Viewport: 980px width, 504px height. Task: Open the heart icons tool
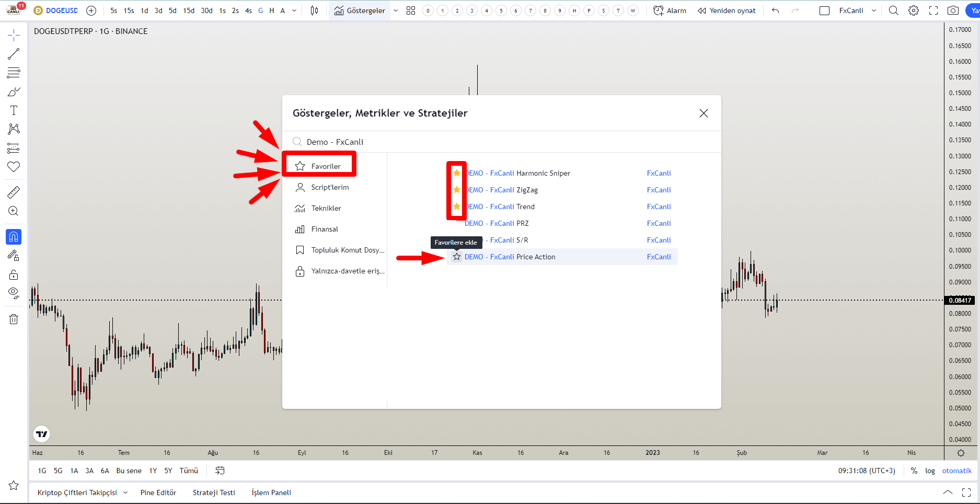[14, 167]
